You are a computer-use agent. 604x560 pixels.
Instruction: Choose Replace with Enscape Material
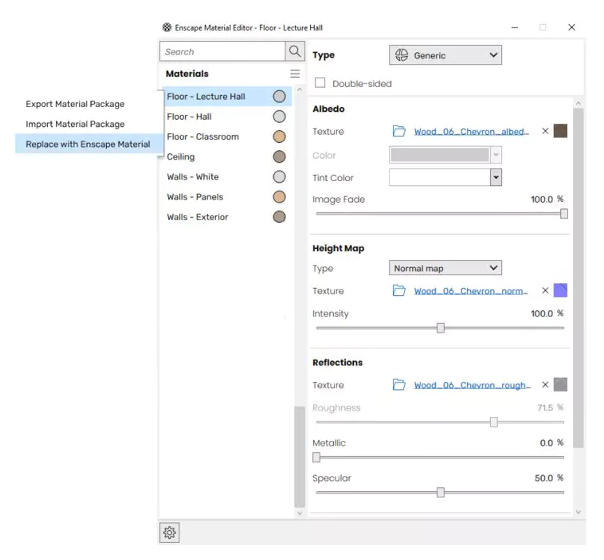pos(88,144)
